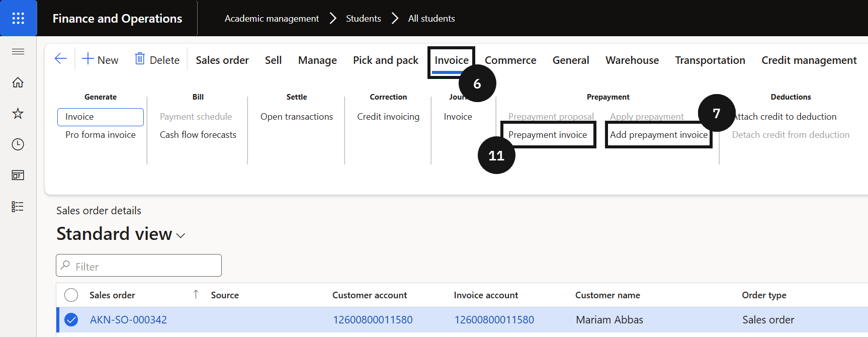Open Recent clock icon in sidebar

(18, 144)
